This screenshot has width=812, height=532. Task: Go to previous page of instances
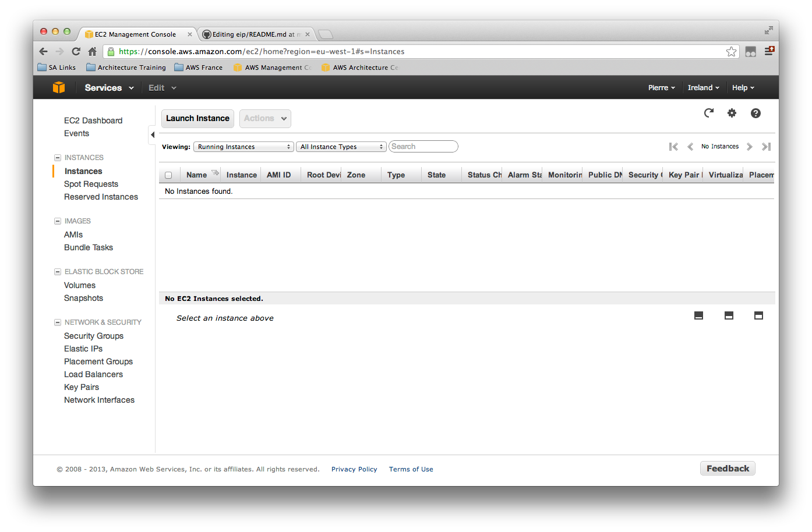pos(690,147)
